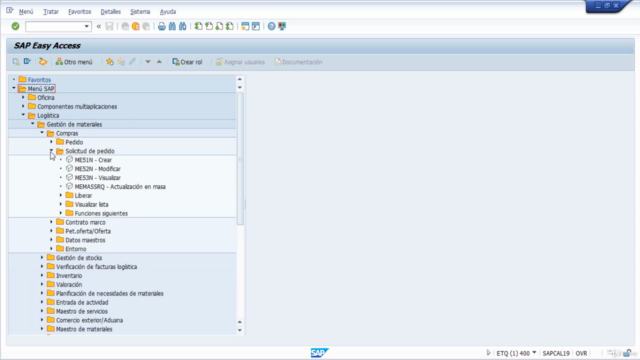This screenshot has height=360, width=640.
Task: Expand the Pedido folder
Action: [51, 142]
